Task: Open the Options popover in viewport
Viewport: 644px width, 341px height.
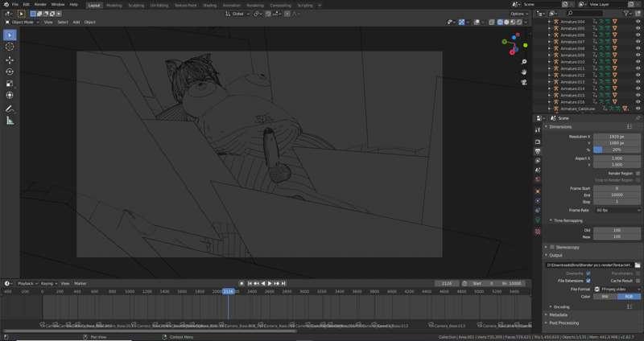Action: click(x=518, y=14)
